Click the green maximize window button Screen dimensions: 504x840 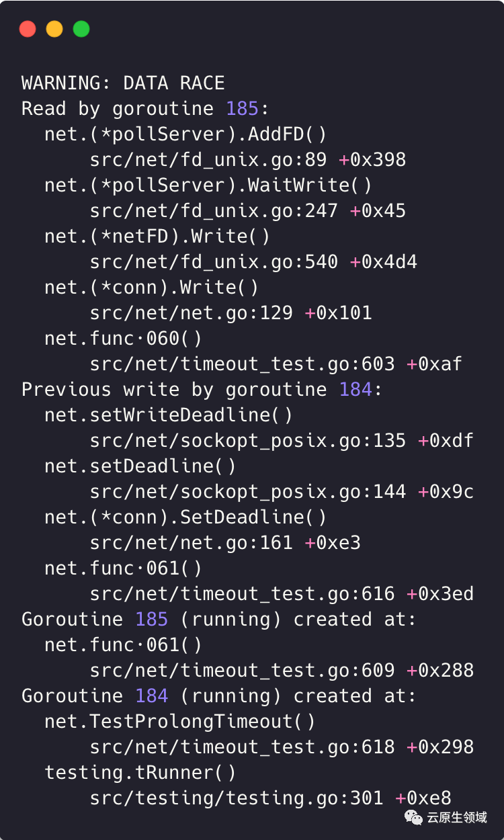[x=81, y=29]
